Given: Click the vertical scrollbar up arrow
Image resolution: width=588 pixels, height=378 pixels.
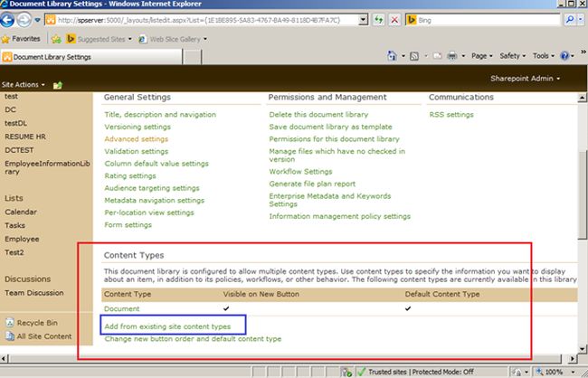Looking at the screenshot, I should coord(582,98).
